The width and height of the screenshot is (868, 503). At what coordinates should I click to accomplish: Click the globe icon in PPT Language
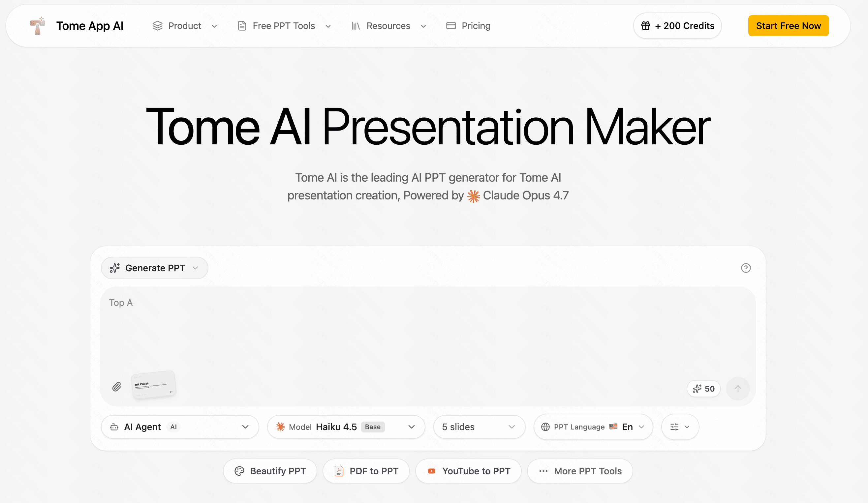coord(545,427)
